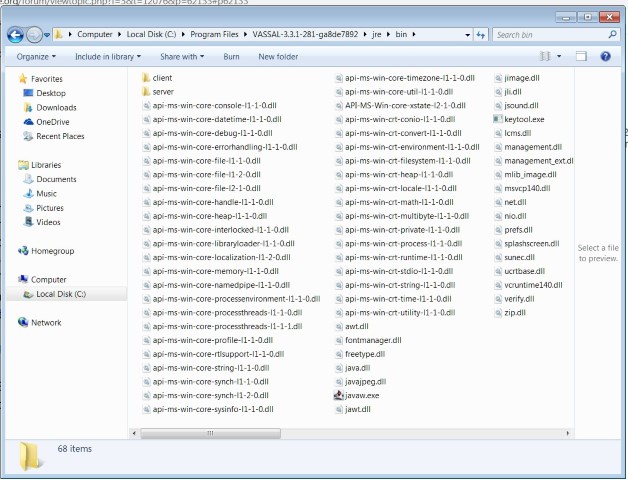Click the Burn toolbar button
Screen dimensions: 628x480
(x=231, y=57)
